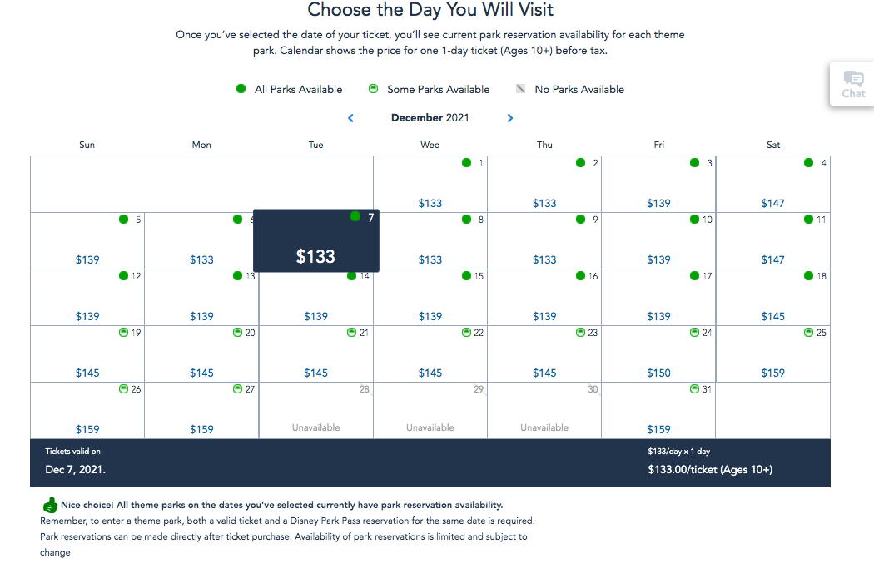
Task: Click the partial availability icon on December 25
Action: [809, 333]
